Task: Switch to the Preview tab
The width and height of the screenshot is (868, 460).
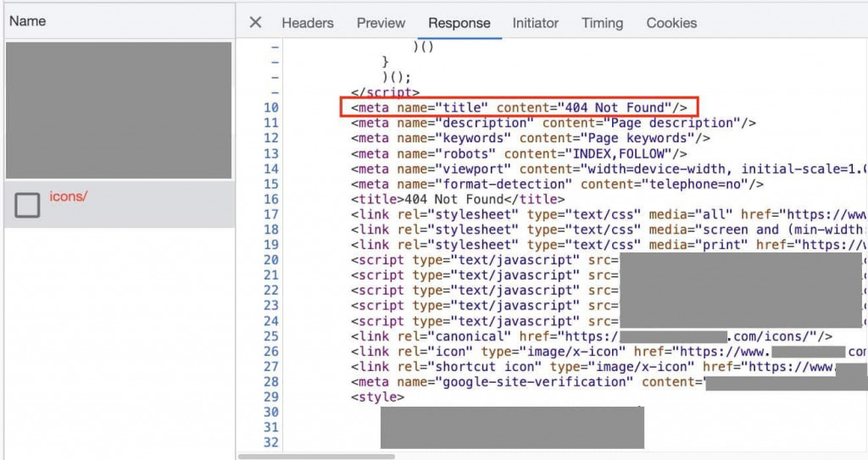Action: point(381,23)
